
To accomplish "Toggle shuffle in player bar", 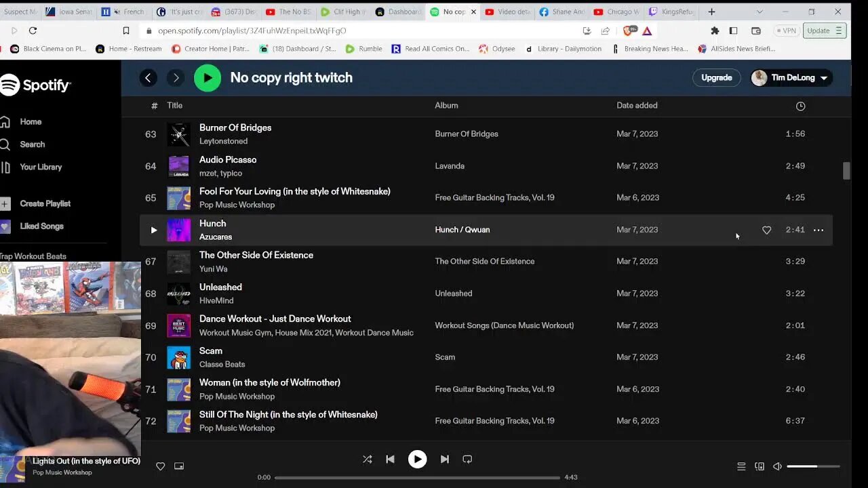I will pos(367,459).
